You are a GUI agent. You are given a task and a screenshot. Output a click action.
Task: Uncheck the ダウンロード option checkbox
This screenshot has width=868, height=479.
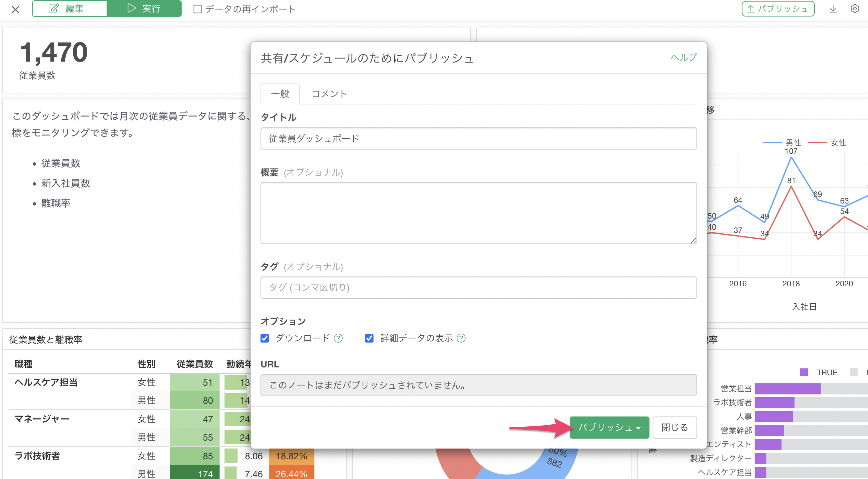pyautogui.click(x=265, y=338)
